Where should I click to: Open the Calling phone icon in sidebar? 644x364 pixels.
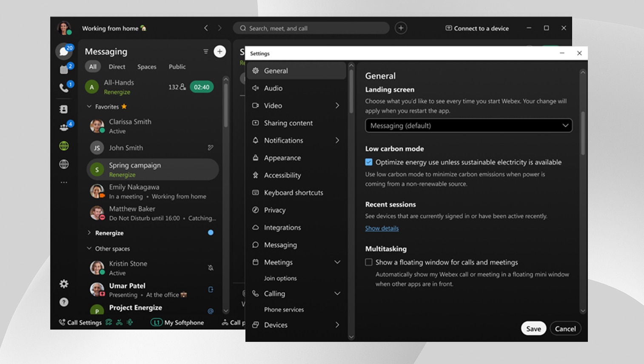click(x=64, y=88)
